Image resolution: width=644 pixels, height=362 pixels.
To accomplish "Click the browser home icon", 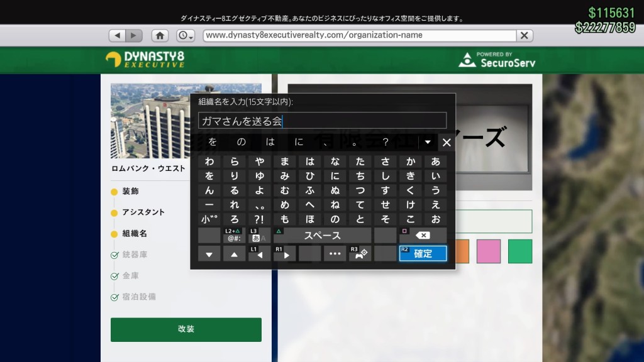I will pos(160,36).
